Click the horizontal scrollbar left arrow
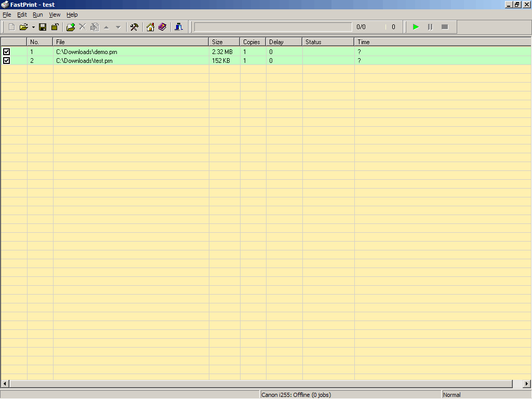 click(x=5, y=384)
